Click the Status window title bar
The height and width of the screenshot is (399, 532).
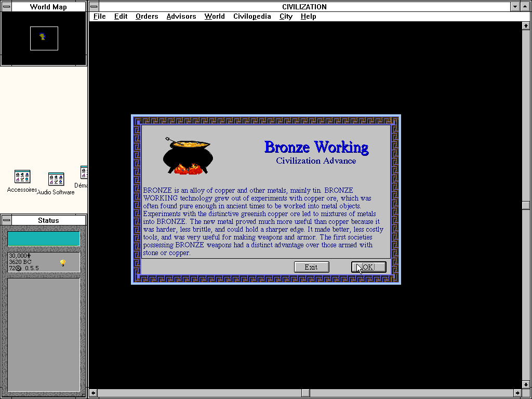click(48, 220)
